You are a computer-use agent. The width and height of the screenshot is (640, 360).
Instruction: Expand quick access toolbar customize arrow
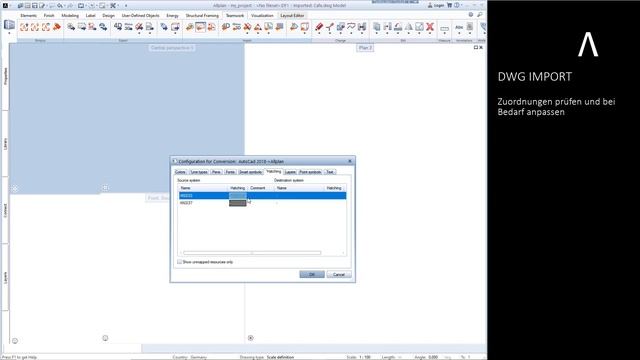coord(126,6)
